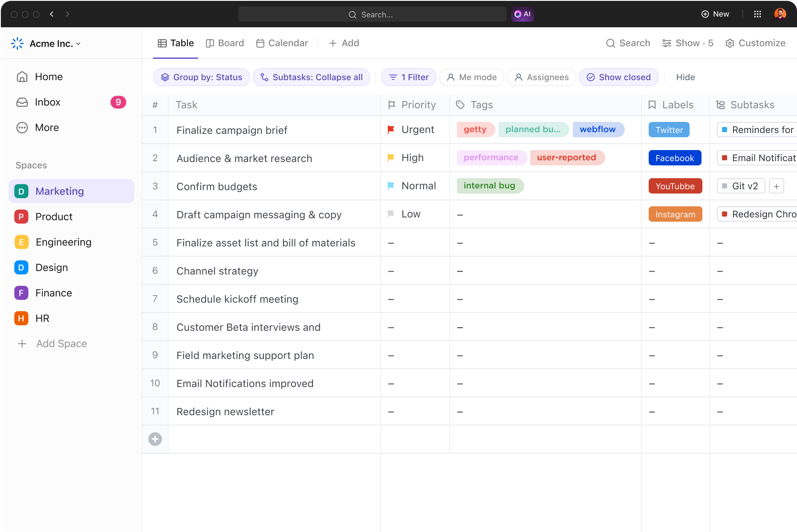Click the YouTubbe red label

pyautogui.click(x=675, y=186)
